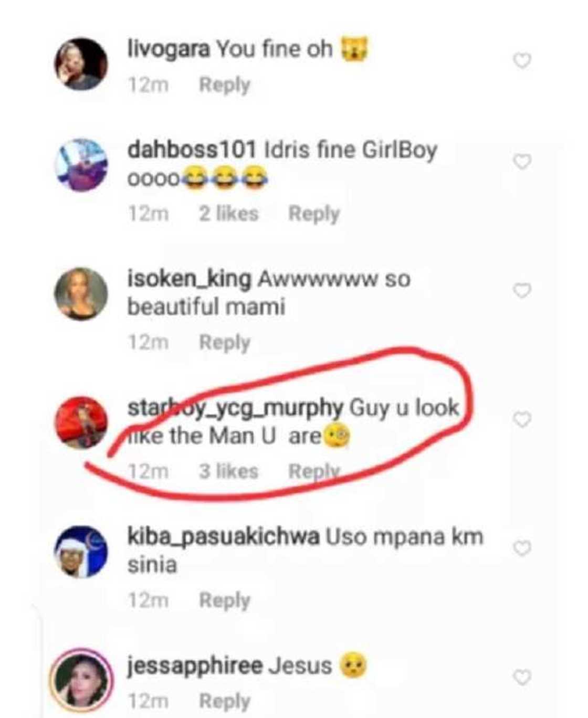Heart starboy_ycg_murphy's comment
Image resolution: width=588 pixels, height=718 pixels.
click(522, 419)
